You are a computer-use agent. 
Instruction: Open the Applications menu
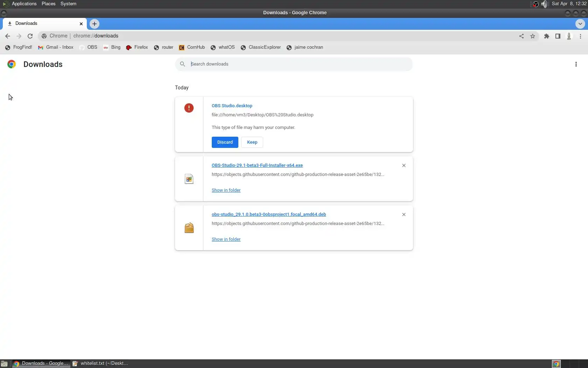(24, 4)
